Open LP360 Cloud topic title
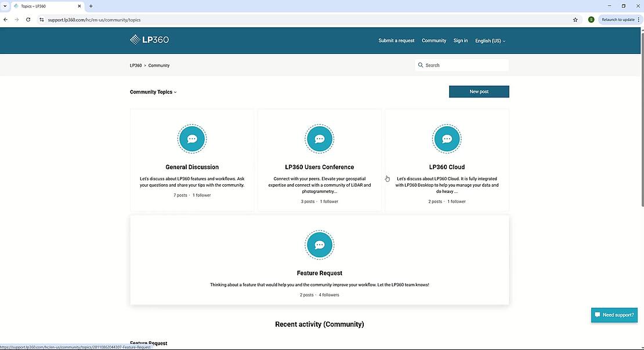This screenshot has width=644, height=350. pos(447,167)
